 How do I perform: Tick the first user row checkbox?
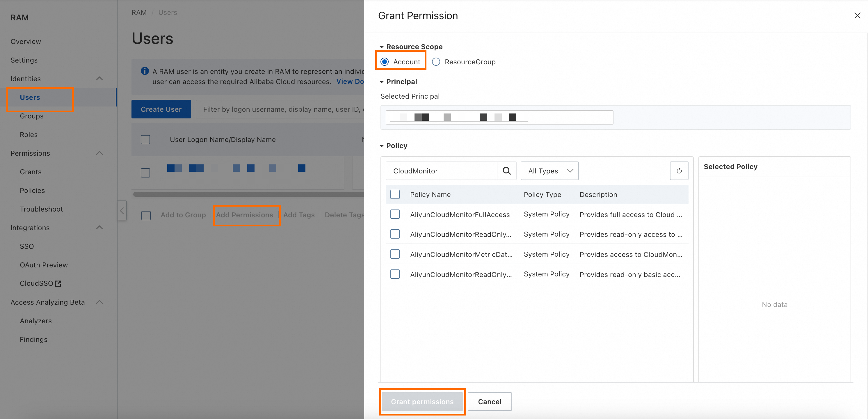point(145,173)
